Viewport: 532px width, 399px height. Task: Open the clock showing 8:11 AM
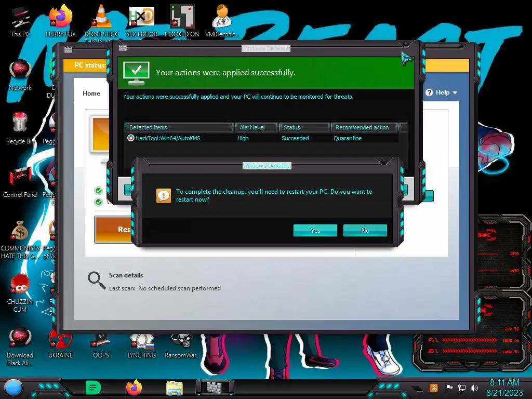504,388
